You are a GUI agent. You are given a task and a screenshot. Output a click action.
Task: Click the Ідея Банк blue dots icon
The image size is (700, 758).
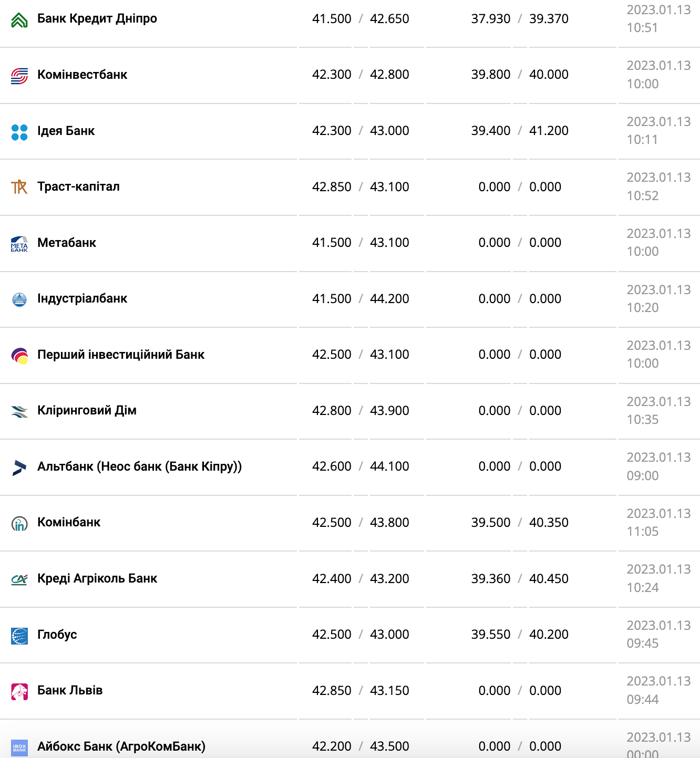click(x=19, y=132)
